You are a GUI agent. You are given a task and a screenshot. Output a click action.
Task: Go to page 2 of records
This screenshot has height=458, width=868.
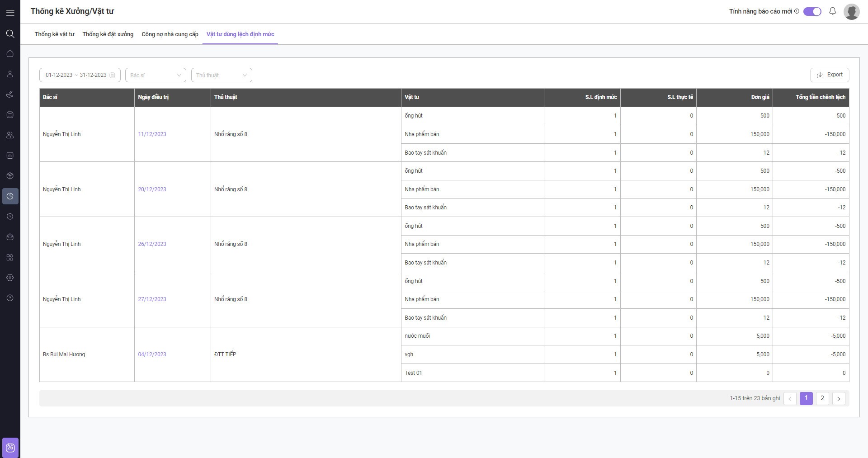(x=822, y=398)
